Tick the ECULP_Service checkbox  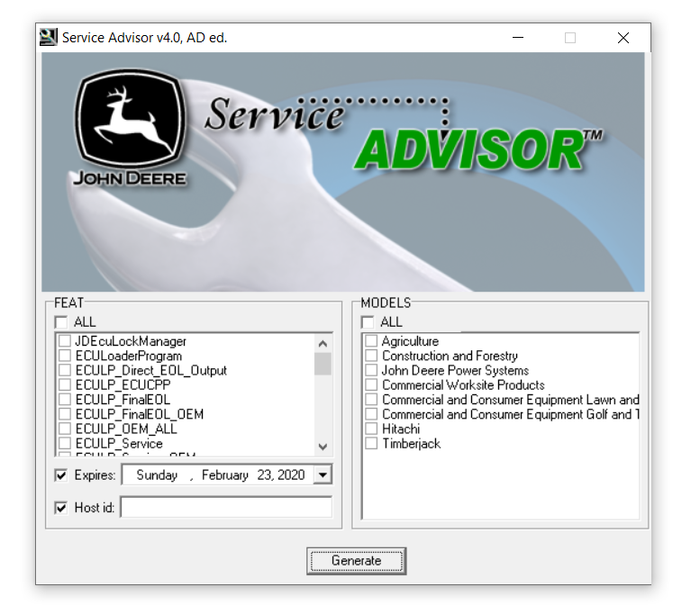pos(65,443)
